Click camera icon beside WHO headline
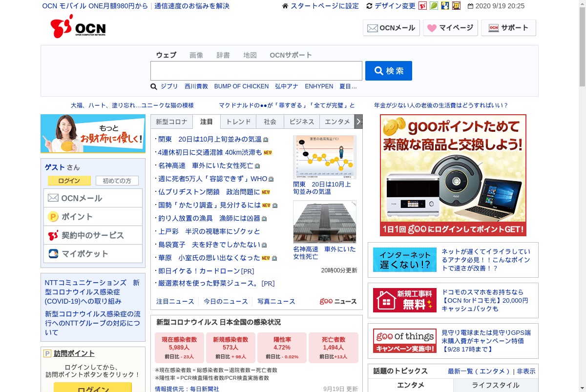The image size is (586, 392). click(271, 179)
